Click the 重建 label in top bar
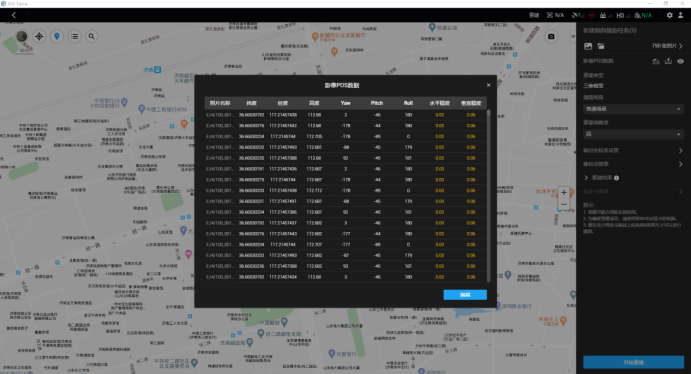691x374 pixels. click(534, 15)
